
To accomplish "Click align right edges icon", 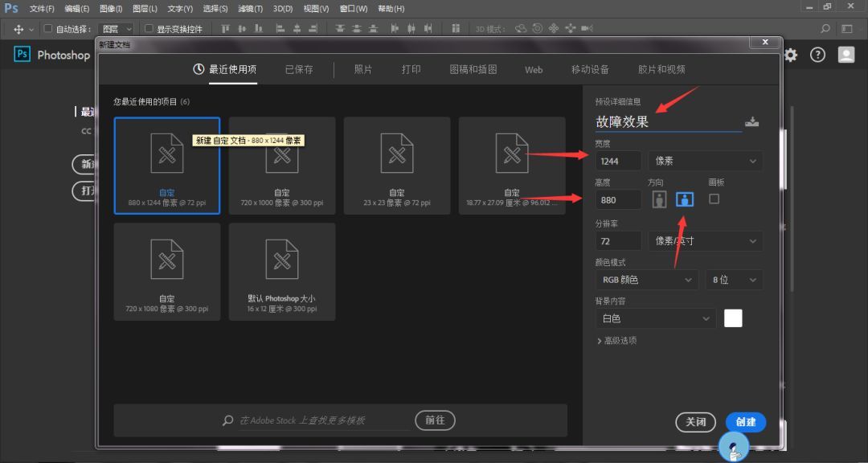I will pos(313,29).
